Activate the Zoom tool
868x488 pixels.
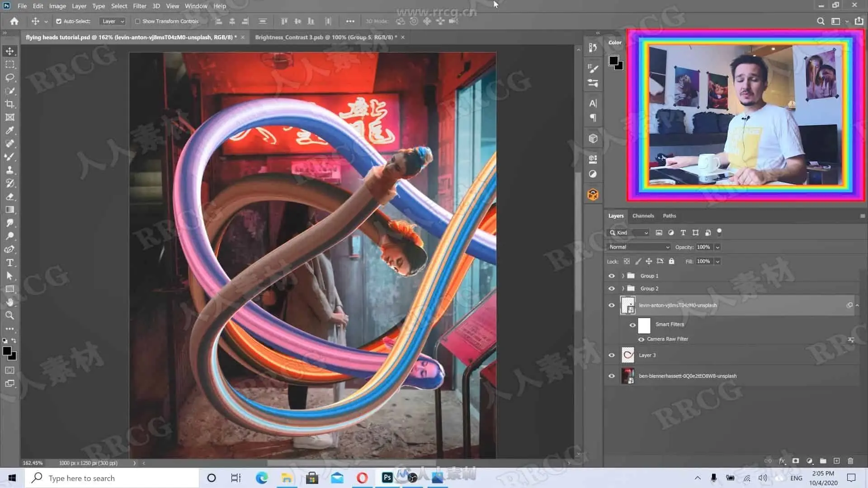coord(10,315)
